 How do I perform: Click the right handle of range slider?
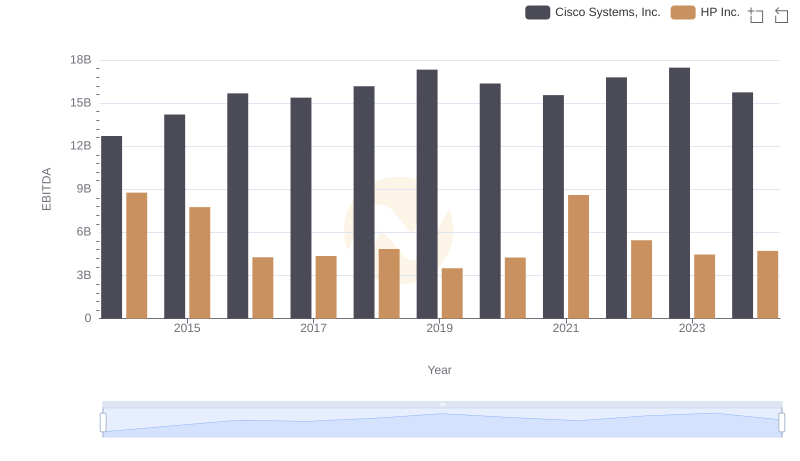782,423
